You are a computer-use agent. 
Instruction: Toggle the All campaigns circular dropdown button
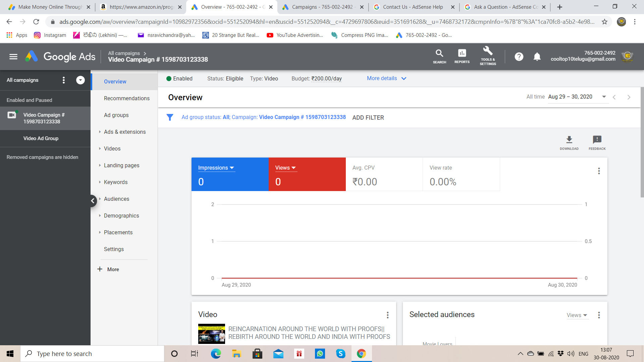coord(80,80)
